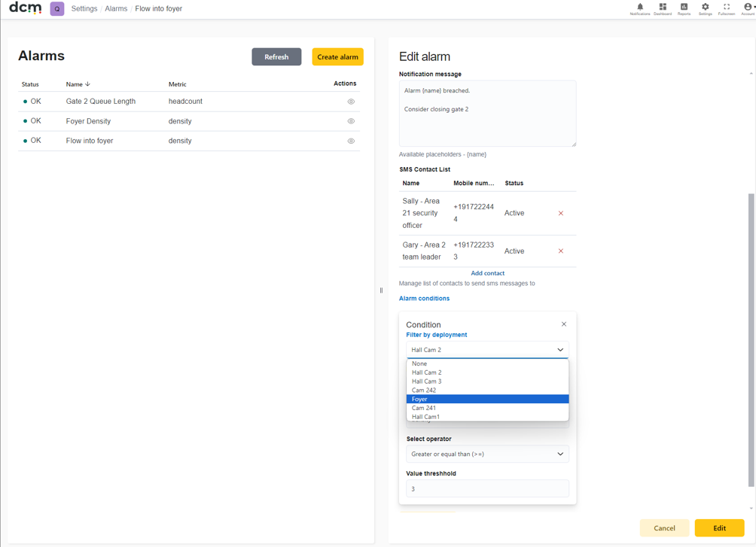756x547 pixels.
Task: Click the Status column header
Action: (x=30, y=84)
